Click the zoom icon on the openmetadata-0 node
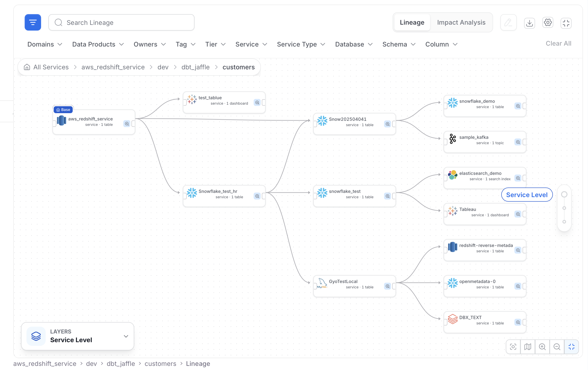Image resolution: width=588 pixels, height=370 pixels. click(x=518, y=286)
